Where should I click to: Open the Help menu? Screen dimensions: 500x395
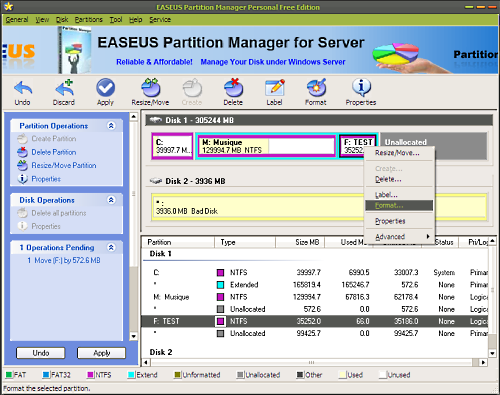tap(136, 20)
